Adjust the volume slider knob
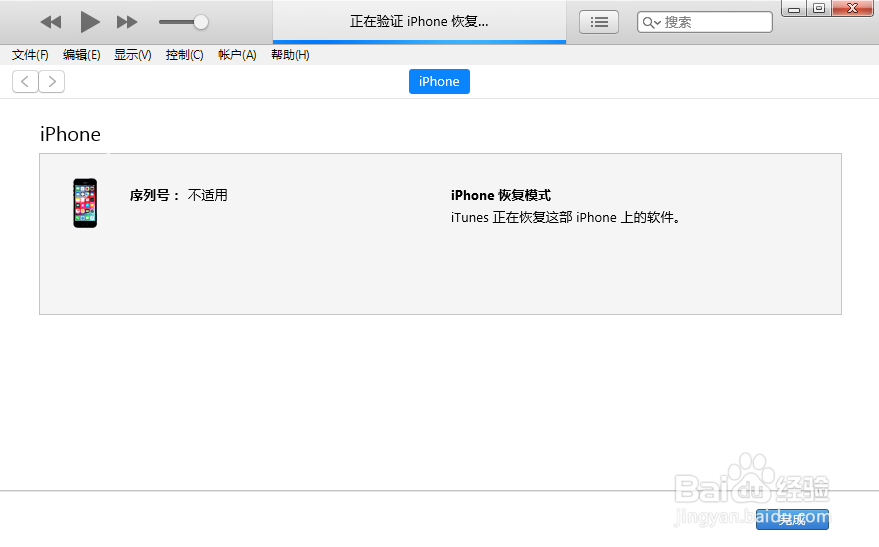The height and width of the screenshot is (547, 879). [x=201, y=22]
